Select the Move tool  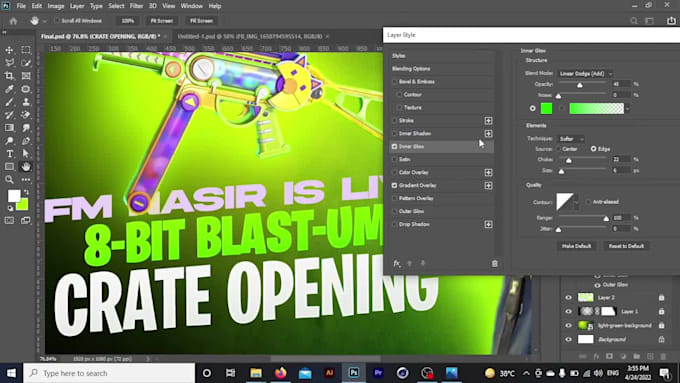point(9,50)
